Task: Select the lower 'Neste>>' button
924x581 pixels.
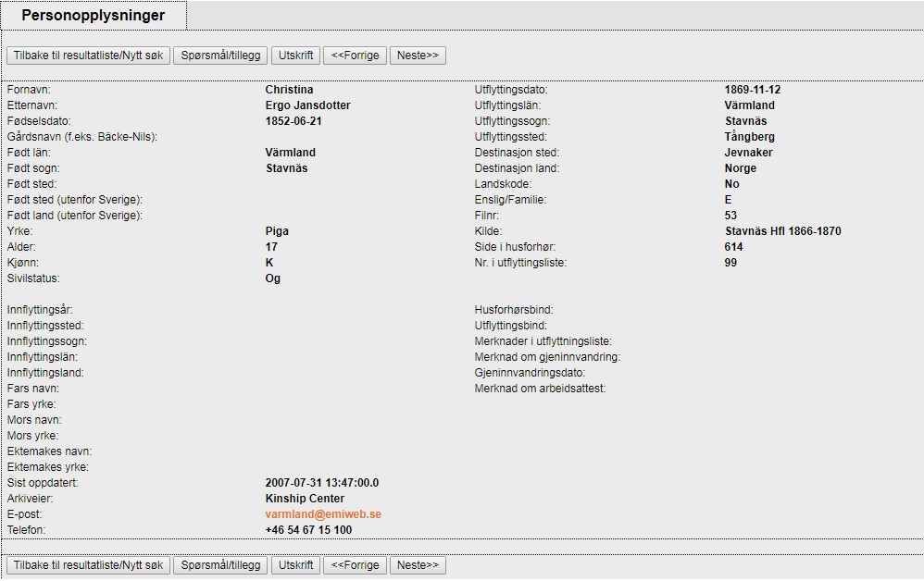Action: pyautogui.click(x=418, y=565)
